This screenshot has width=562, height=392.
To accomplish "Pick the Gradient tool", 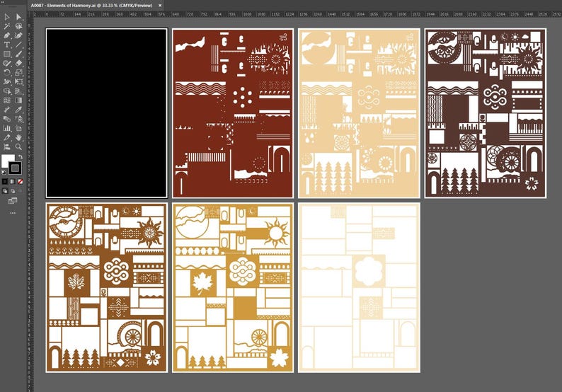I will [x=18, y=100].
